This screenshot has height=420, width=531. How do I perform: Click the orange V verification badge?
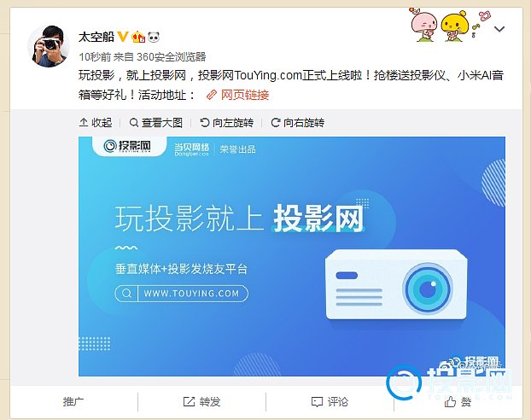pyautogui.click(x=123, y=37)
